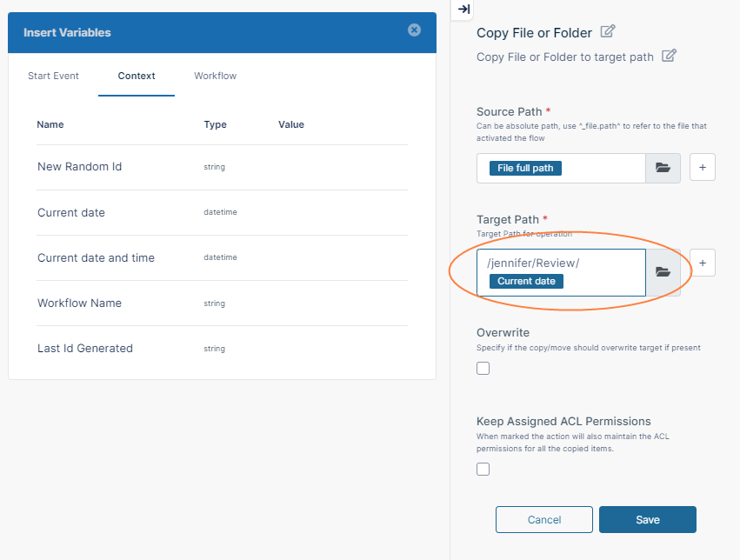Screen dimensions: 740x560
Task: Choose Current date and time variable
Action: pyautogui.click(x=96, y=257)
